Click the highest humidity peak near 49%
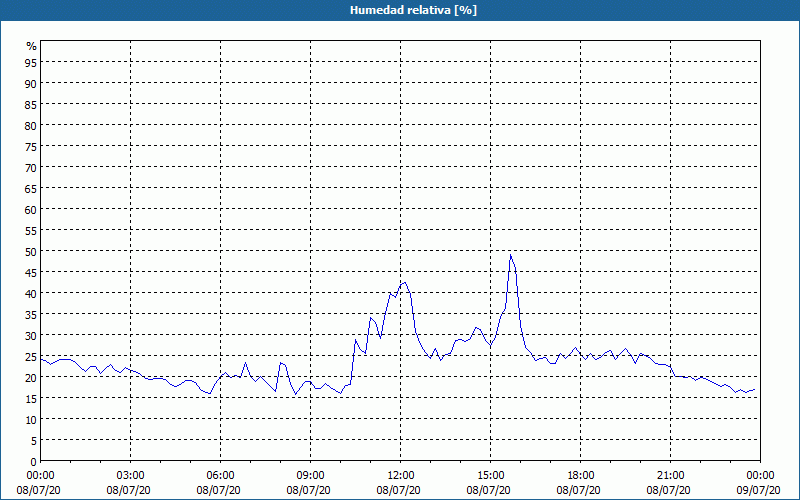800x500 pixels. point(510,255)
